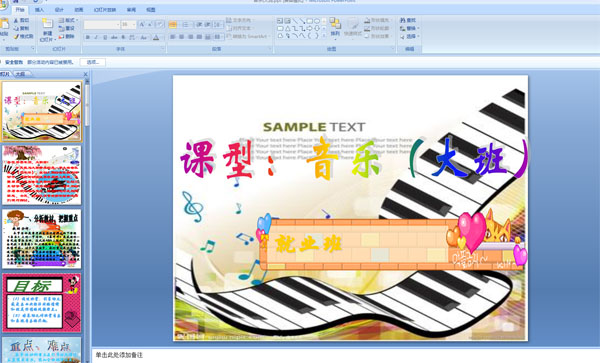Pick the triangle shape in shapes gallery
Image resolution: width=600 pixels, height=363 pixels.
(x=287, y=28)
